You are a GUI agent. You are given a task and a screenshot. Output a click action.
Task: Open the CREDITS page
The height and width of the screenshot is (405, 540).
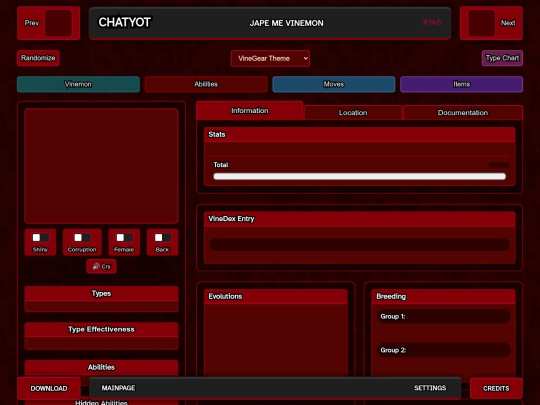click(x=496, y=388)
